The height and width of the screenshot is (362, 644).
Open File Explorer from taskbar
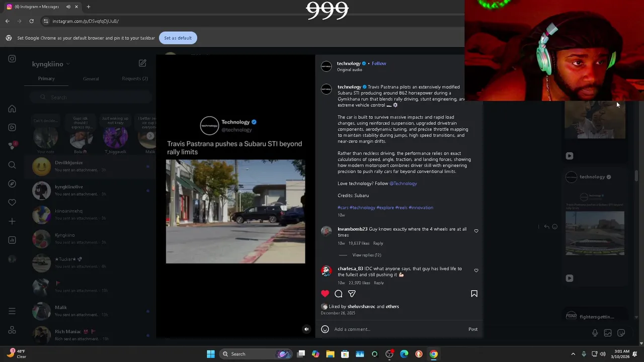(330, 354)
